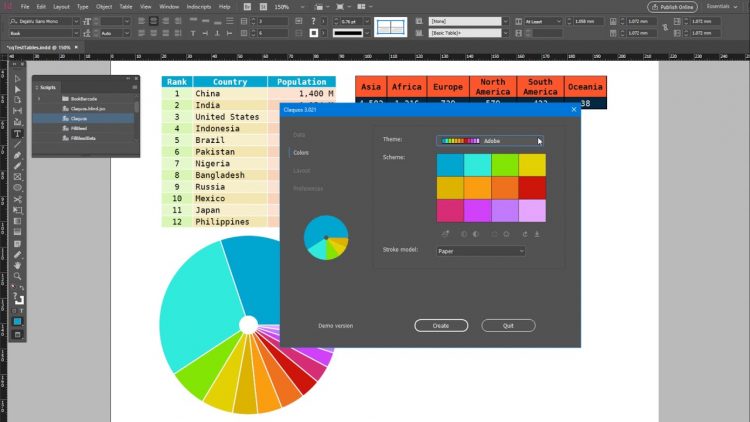The image size is (750, 422).
Task: Click the download scheme icon in Claquos
Action: [x=537, y=234]
